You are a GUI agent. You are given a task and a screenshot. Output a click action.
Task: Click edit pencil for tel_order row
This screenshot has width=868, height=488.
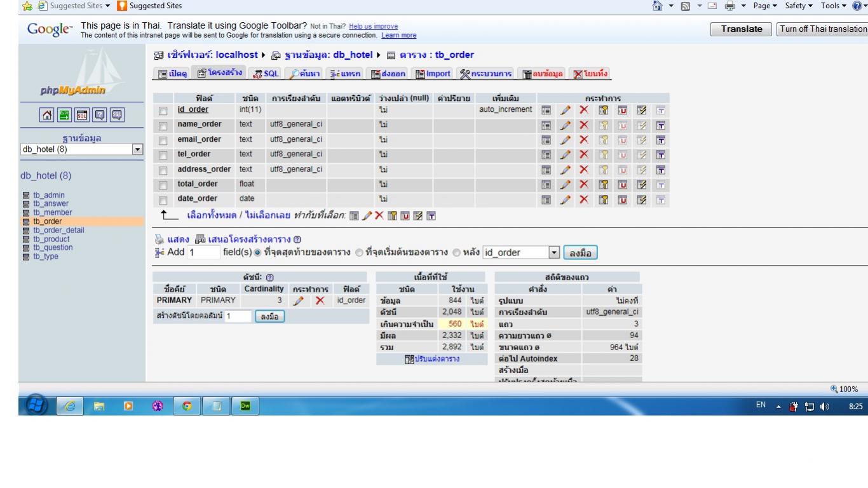coord(565,154)
